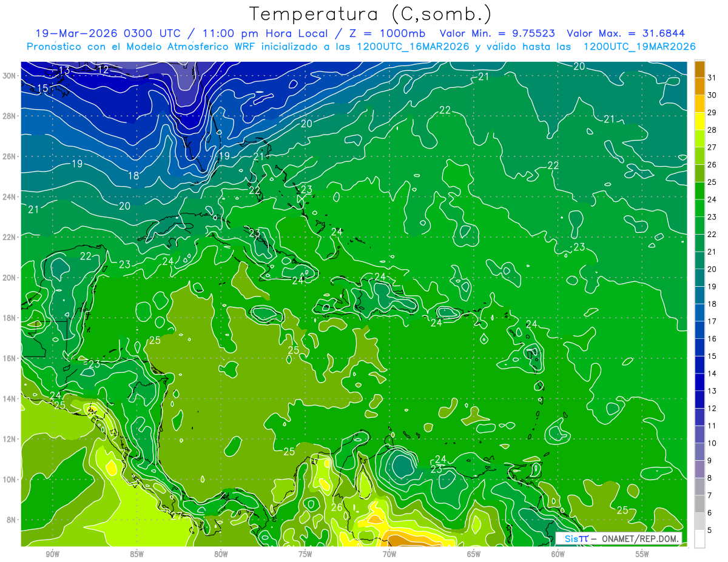Click the valid-until time "1200UTC_19MAR2026"
Viewport: 728px width, 562px height.
coord(639,47)
